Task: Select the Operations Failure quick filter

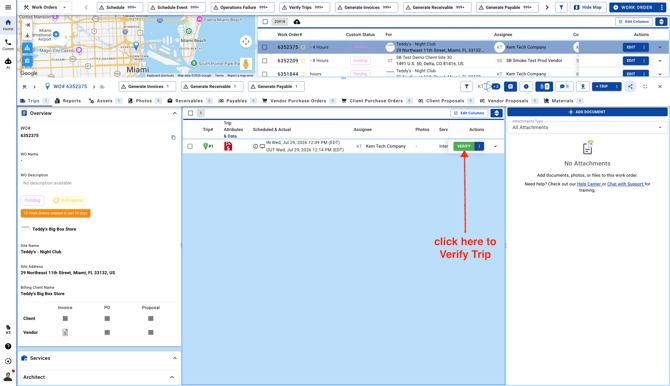Action: (x=242, y=7)
